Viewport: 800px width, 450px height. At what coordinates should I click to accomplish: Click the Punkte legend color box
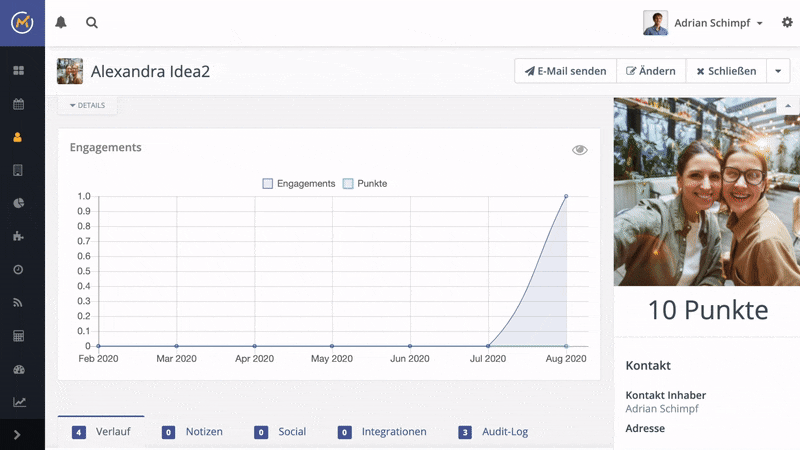(348, 184)
